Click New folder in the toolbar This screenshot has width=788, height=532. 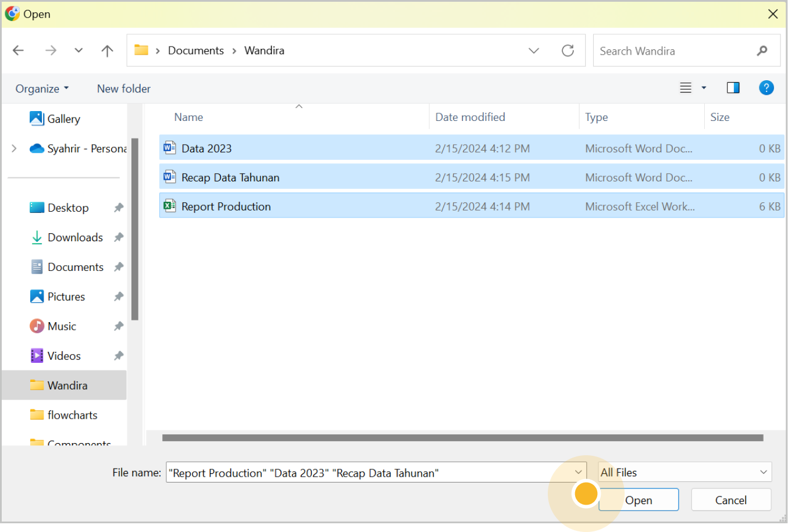123,88
